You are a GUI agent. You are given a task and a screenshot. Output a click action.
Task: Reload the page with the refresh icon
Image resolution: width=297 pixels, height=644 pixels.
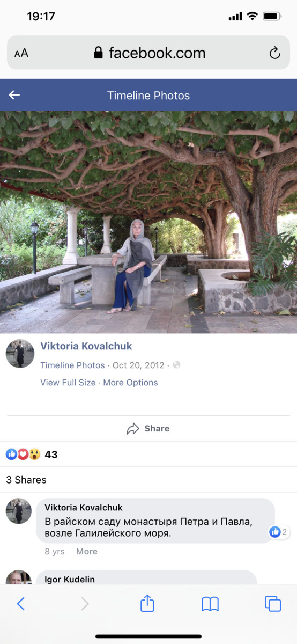pyautogui.click(x=274, y=53)
